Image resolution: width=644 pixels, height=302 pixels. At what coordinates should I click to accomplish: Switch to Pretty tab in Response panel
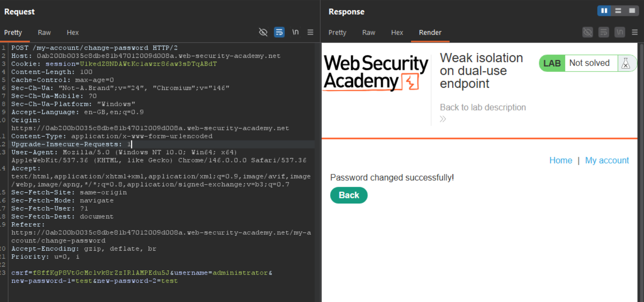pyautogui.click(x=337, y=33)
